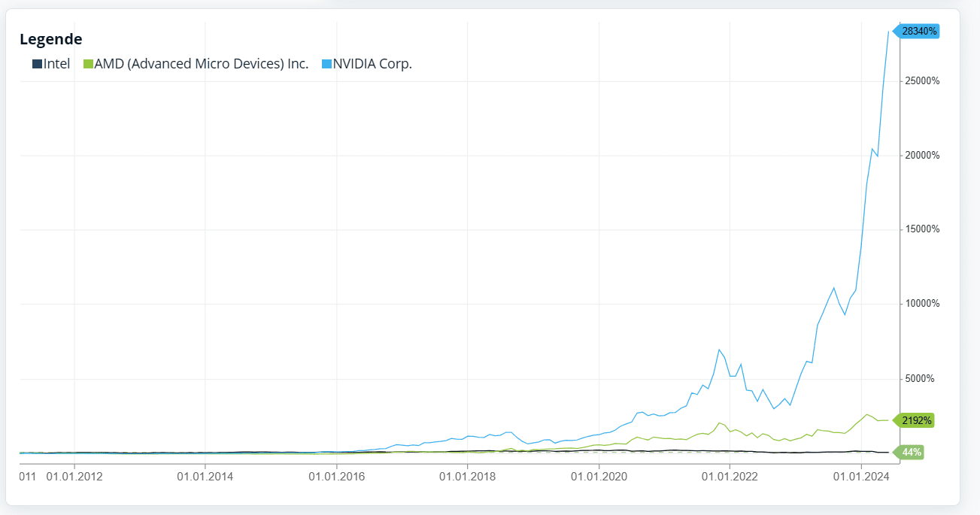The width and height of the screenshot is (980, 515).
Task: Click the green AMD color swatch
Action: 88,64
